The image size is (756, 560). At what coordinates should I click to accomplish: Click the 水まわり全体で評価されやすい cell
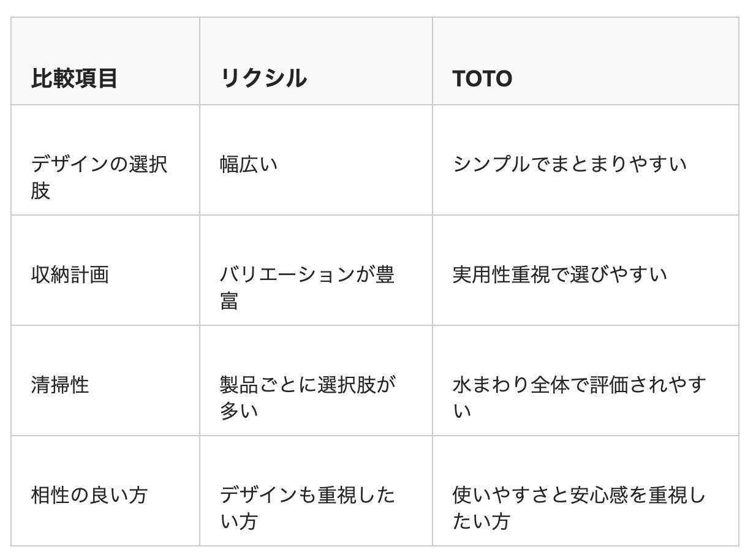[586, 380]
